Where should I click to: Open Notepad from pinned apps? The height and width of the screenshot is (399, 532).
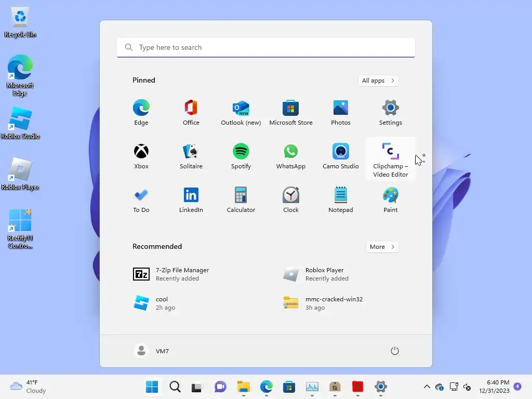[x=341, y=200]
